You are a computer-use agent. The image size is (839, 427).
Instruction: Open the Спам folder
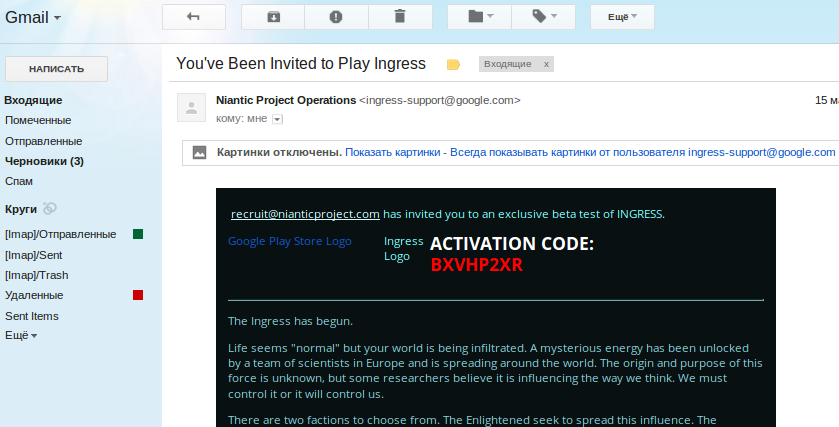(x=19, y=181)
